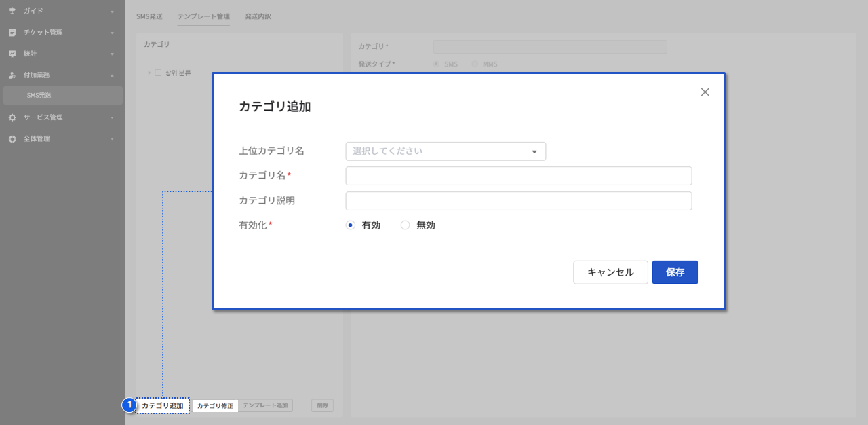Open the 上位カテゴリ名 dropdown

pyautogui.click(x=446, y=151)
